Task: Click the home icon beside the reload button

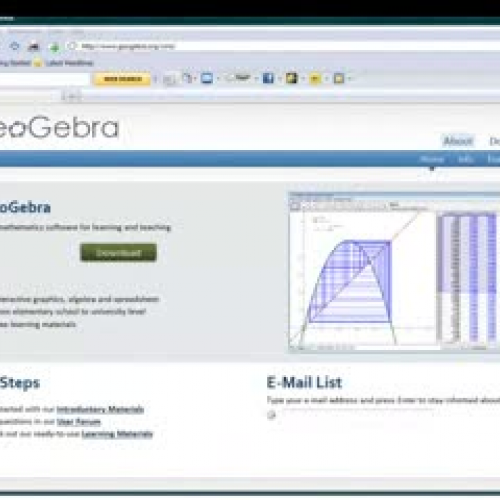Action: click(x=33, y=46)
